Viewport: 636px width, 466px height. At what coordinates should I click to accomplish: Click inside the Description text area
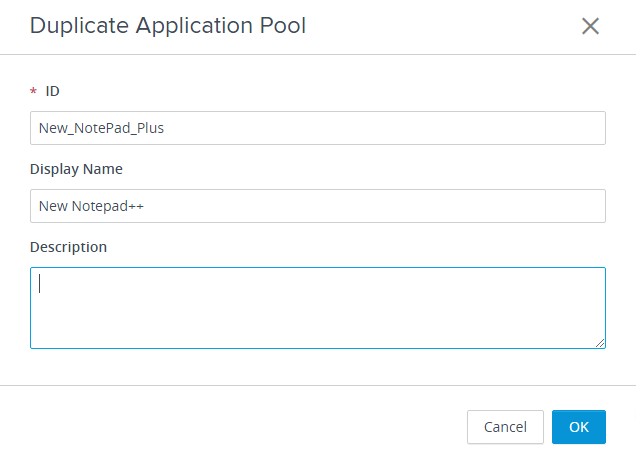point(318,308)
